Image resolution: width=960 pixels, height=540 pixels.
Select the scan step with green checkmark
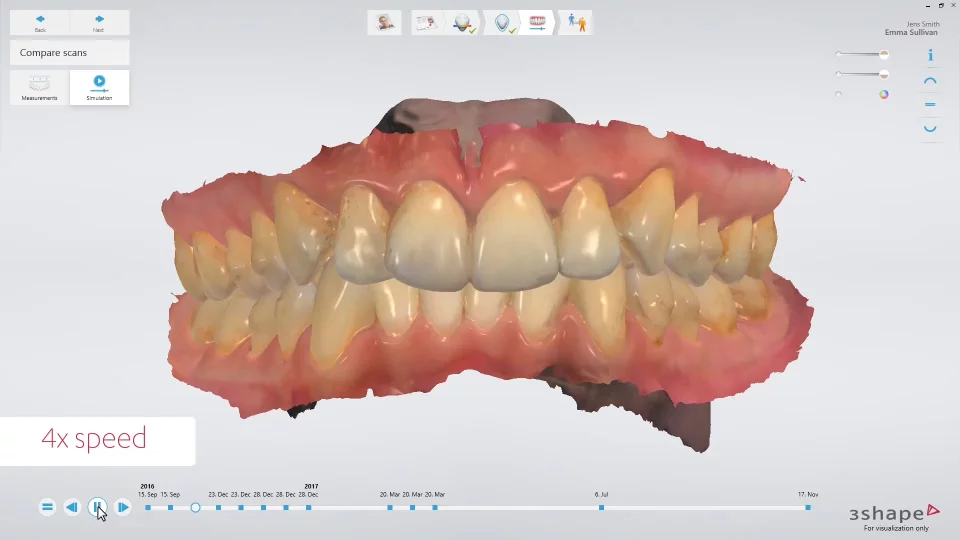point(464,23)
